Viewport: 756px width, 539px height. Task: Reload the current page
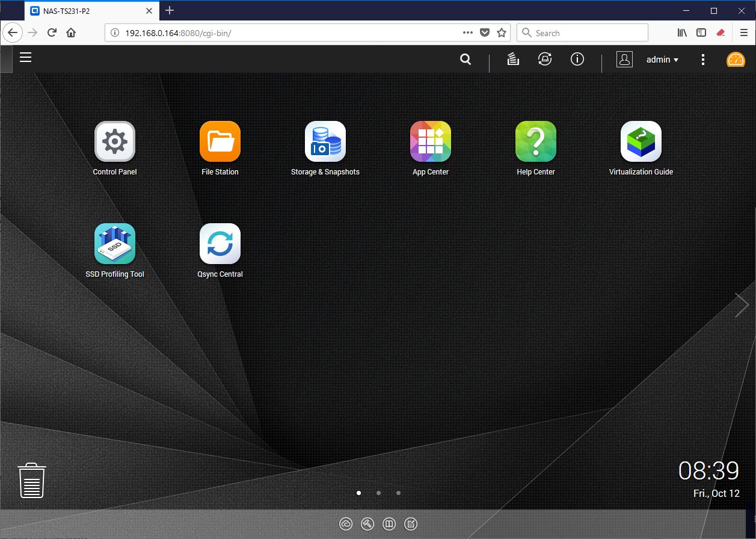pos(52,32)
